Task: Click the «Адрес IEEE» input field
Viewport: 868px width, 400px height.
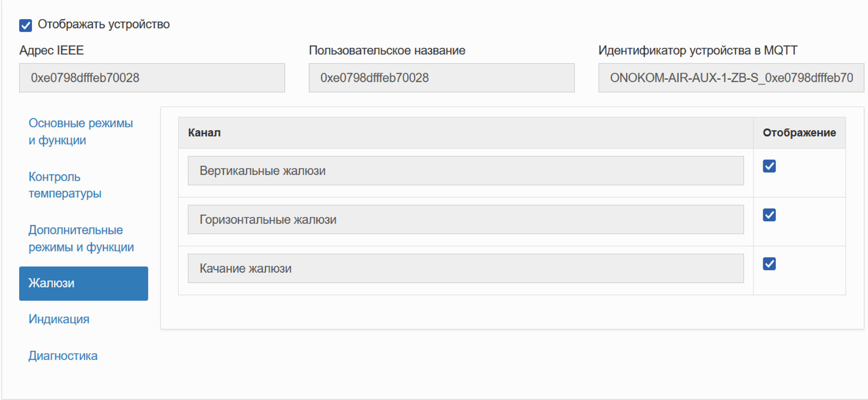Action: click(x=152, y=77)
